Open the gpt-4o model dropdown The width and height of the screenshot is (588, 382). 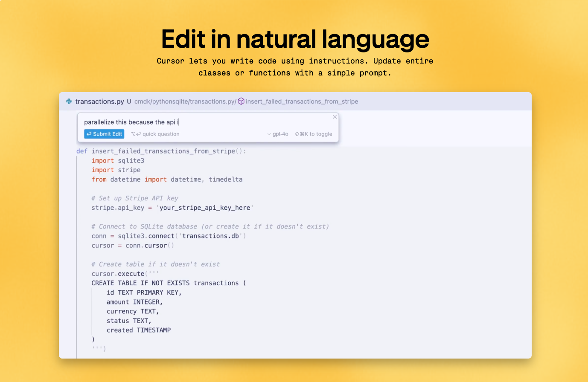pos(278,134)
